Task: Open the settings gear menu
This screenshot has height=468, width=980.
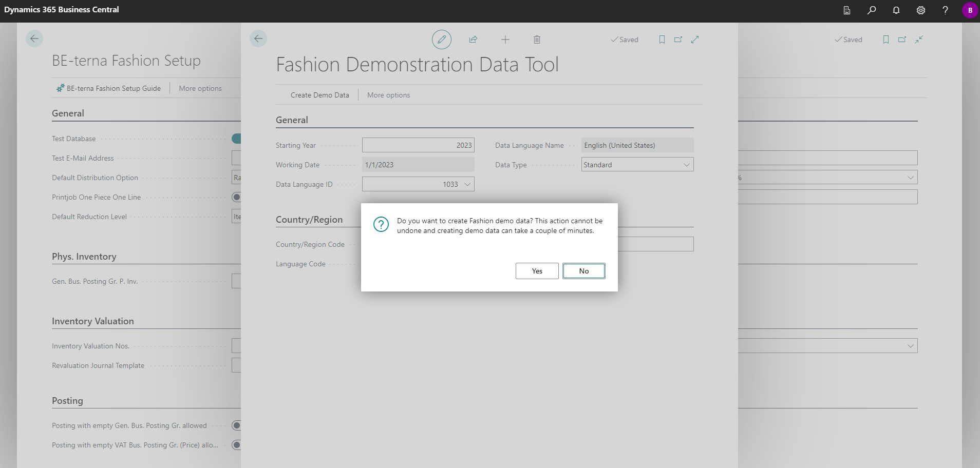Action: tap(920, 10)
